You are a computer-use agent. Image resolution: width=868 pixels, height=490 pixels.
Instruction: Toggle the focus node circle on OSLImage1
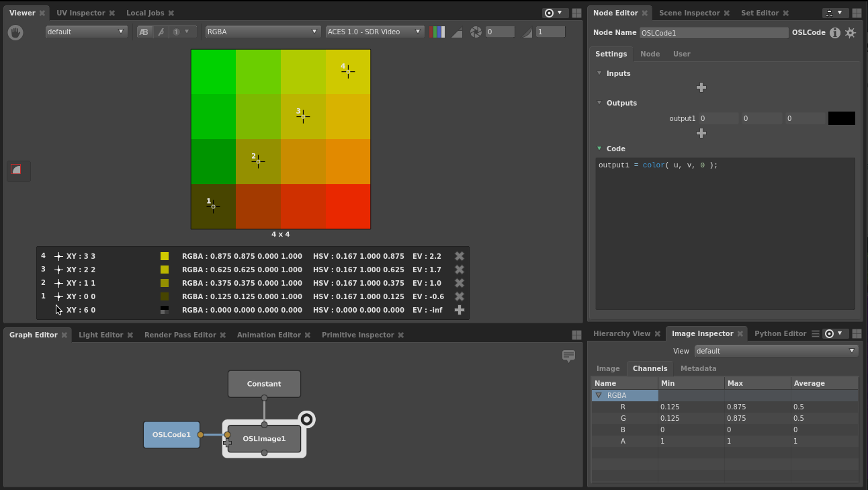(x=306, y=419)
